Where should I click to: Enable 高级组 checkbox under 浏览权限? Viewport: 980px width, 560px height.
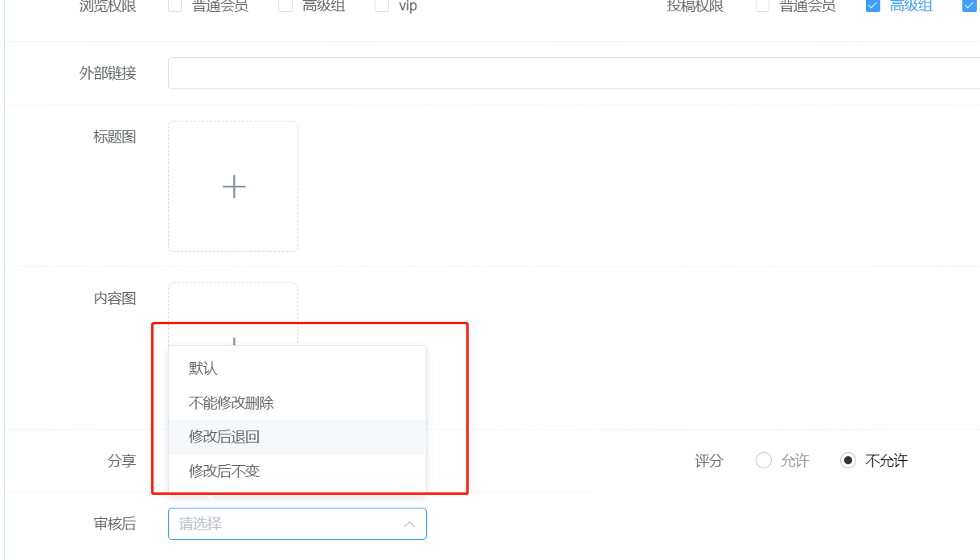click(285, 6)
